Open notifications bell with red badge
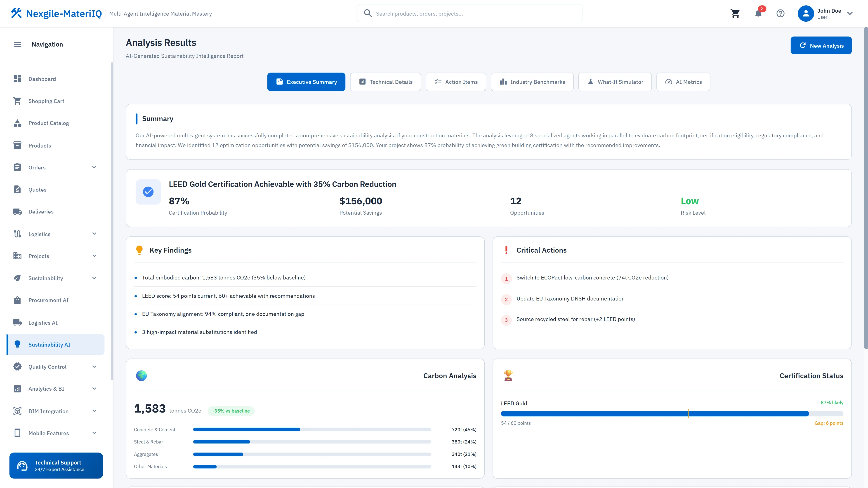 point(758,14)
